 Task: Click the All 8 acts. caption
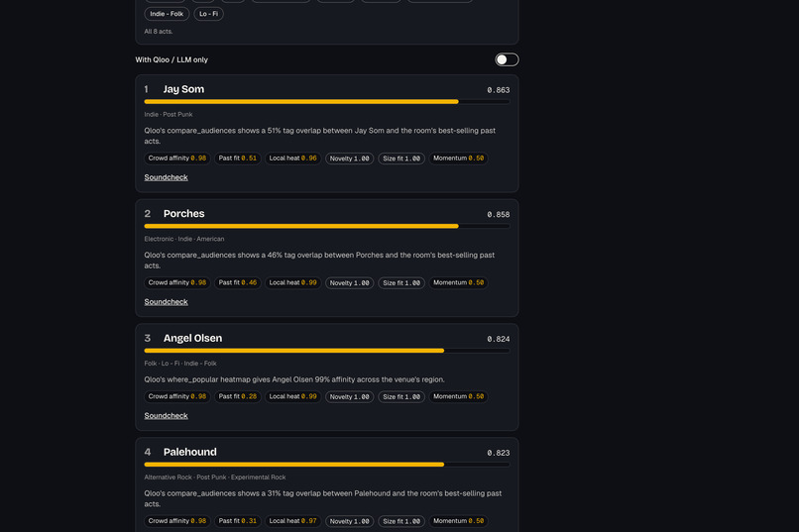(159, 32)
